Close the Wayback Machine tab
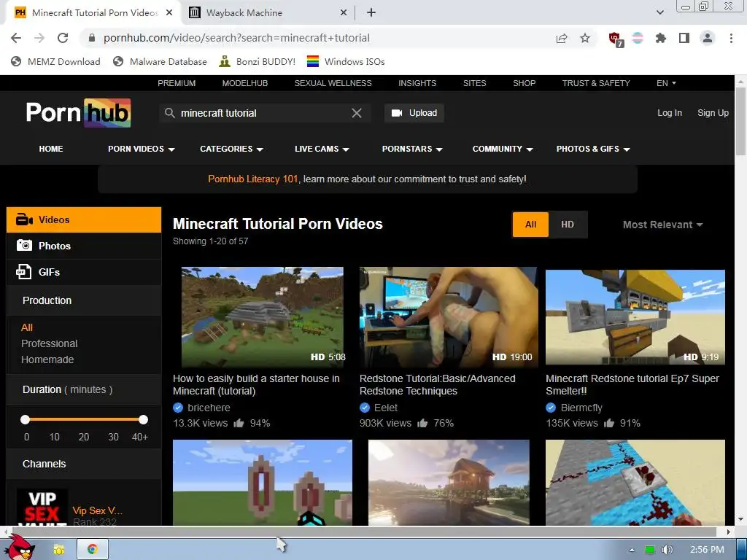Screen dimensions: 747x560 [344, 13]
